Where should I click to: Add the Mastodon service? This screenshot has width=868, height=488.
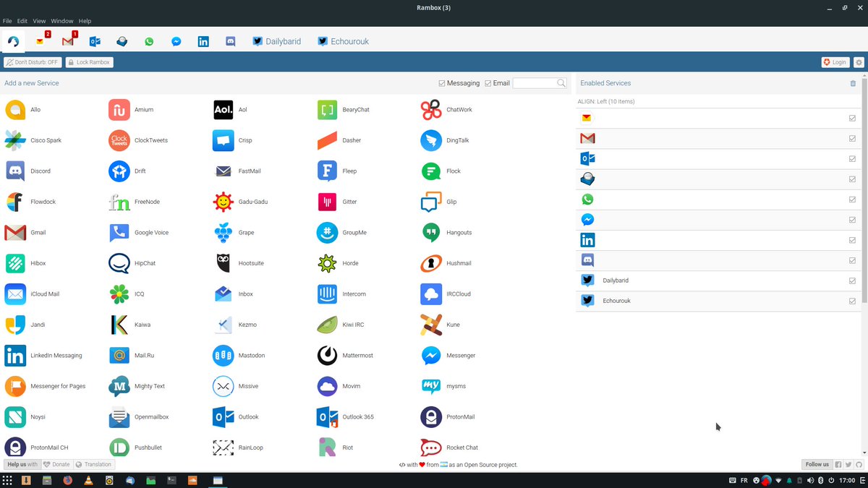coord(239,356)
